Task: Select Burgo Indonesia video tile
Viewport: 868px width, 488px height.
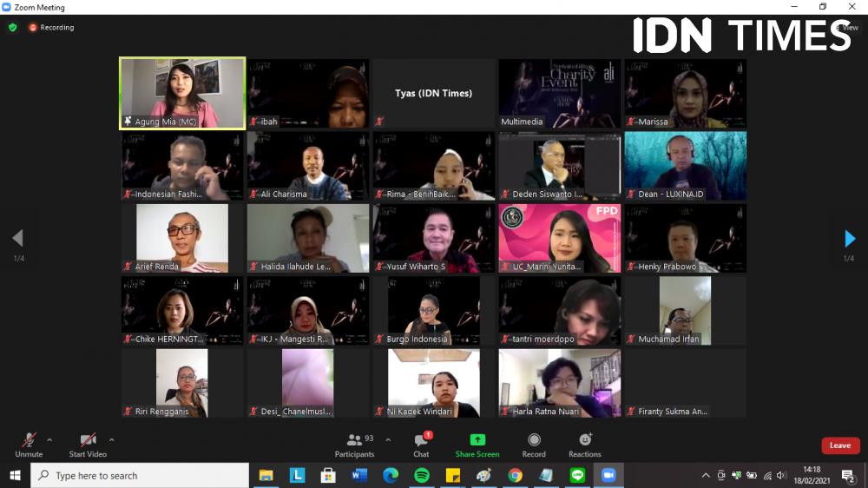Action: [433, 311]
